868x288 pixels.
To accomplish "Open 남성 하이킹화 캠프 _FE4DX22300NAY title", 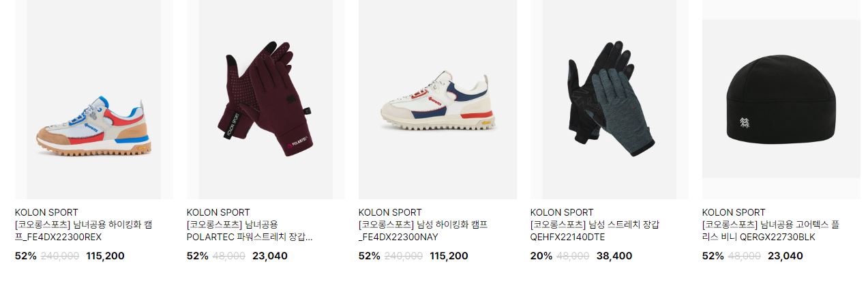I will coord(423,231).
